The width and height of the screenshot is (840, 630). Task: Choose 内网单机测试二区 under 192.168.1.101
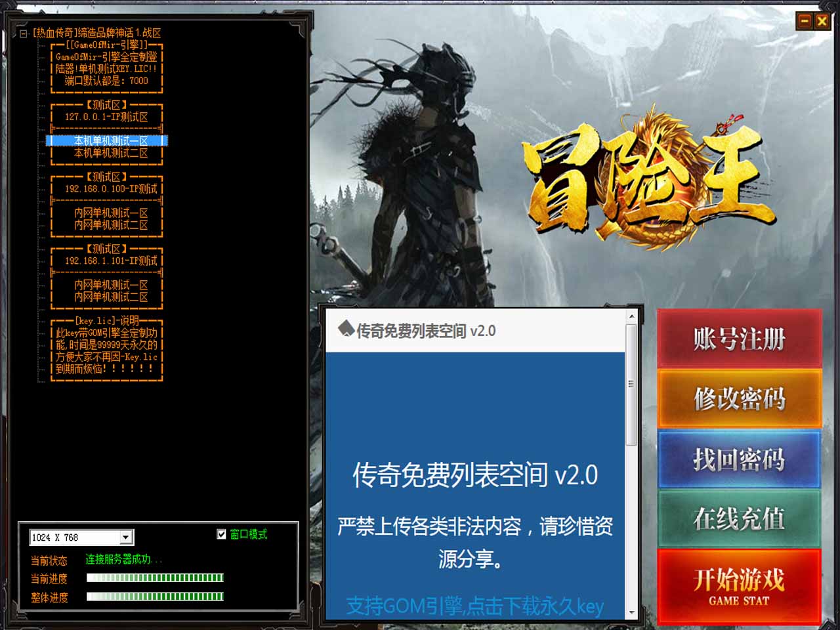(110, 297)
